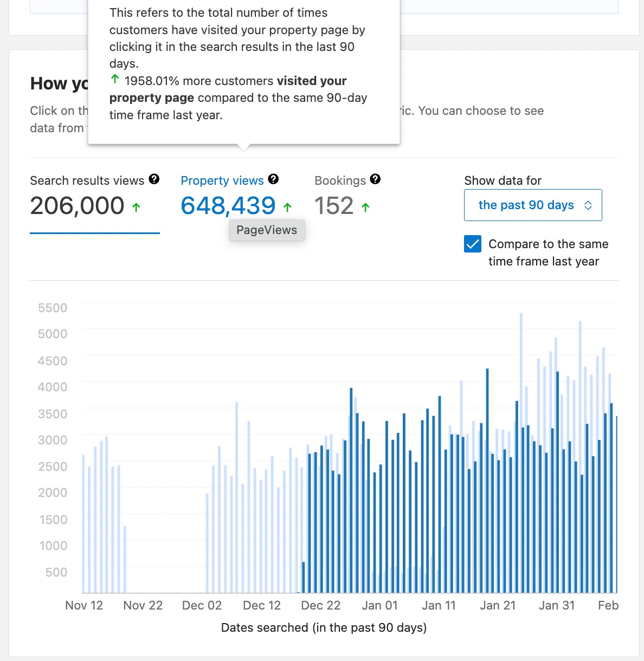The image size is (644, 661).
Task: Click the 648,439 property views figure
Action: tap(228, 206)
